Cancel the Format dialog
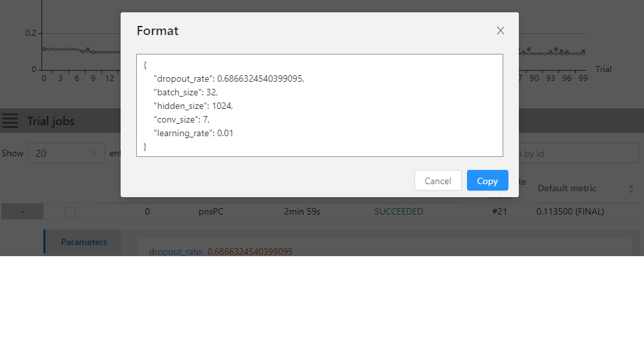The image size is (644, 356). tap(438, 181)
